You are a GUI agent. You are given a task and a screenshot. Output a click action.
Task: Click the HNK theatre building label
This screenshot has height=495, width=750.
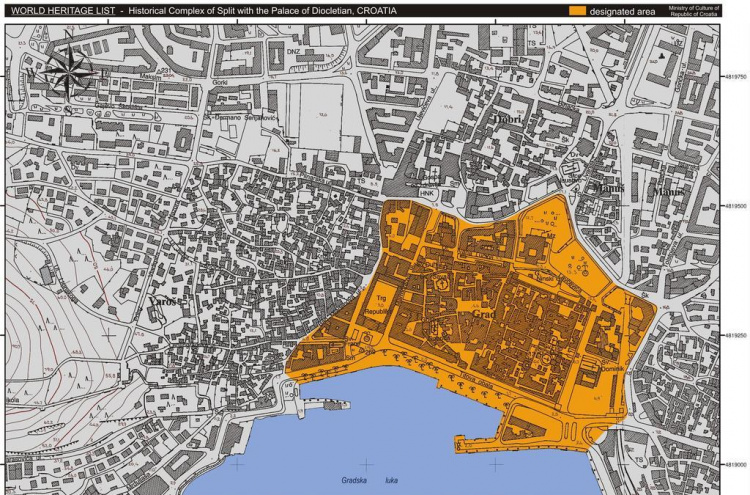coord(427,190)
